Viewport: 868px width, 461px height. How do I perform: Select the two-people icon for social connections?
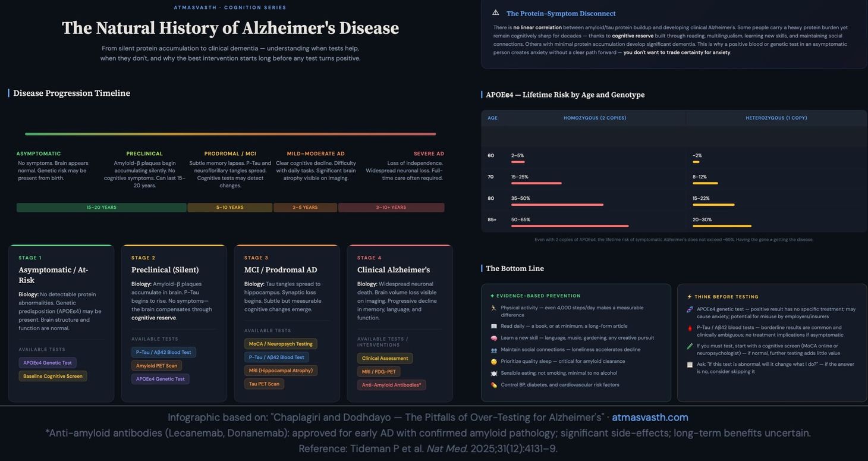click(x=493, y=350)
